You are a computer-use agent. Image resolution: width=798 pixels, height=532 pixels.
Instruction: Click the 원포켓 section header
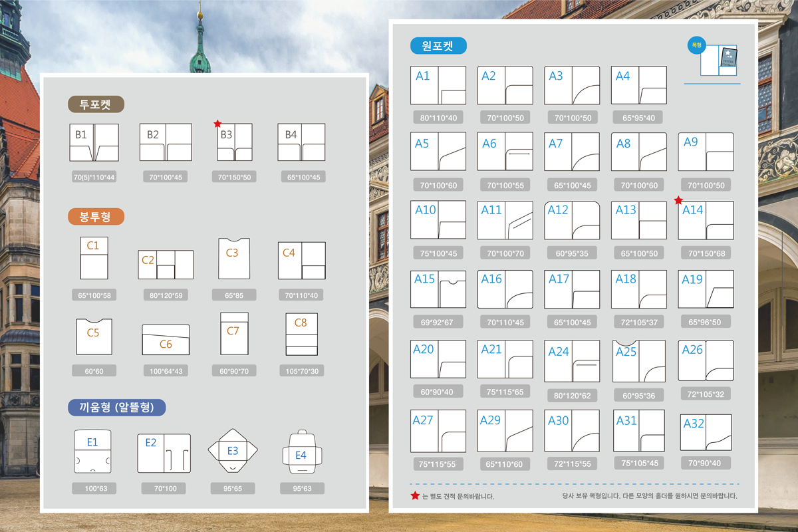click(x=438, y=46)
